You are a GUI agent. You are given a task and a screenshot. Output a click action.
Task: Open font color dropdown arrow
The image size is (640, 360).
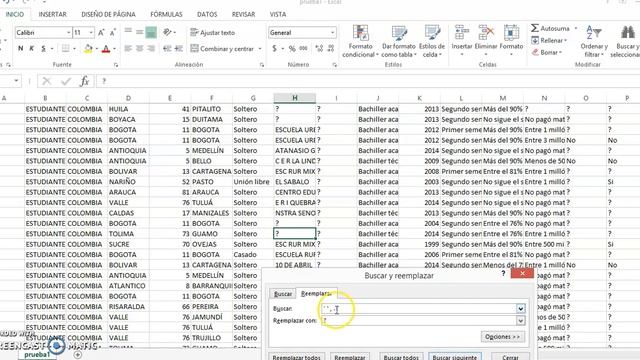115,49
